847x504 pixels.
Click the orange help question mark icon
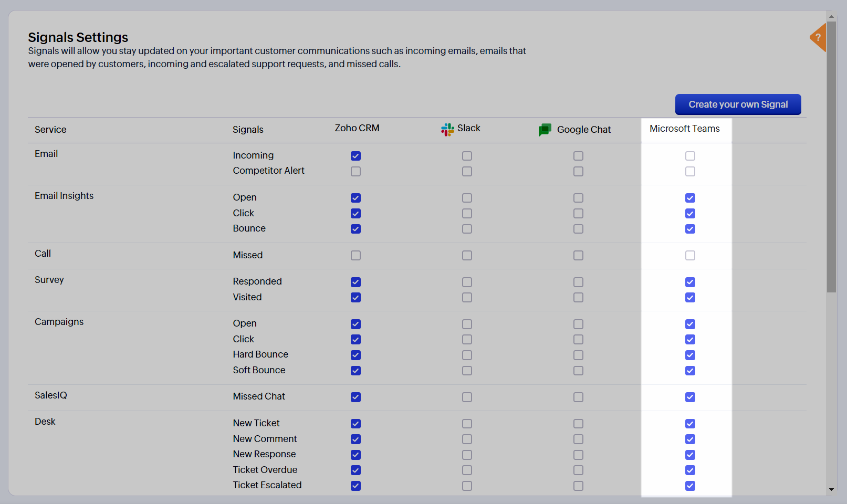click(x=818, y=37)
